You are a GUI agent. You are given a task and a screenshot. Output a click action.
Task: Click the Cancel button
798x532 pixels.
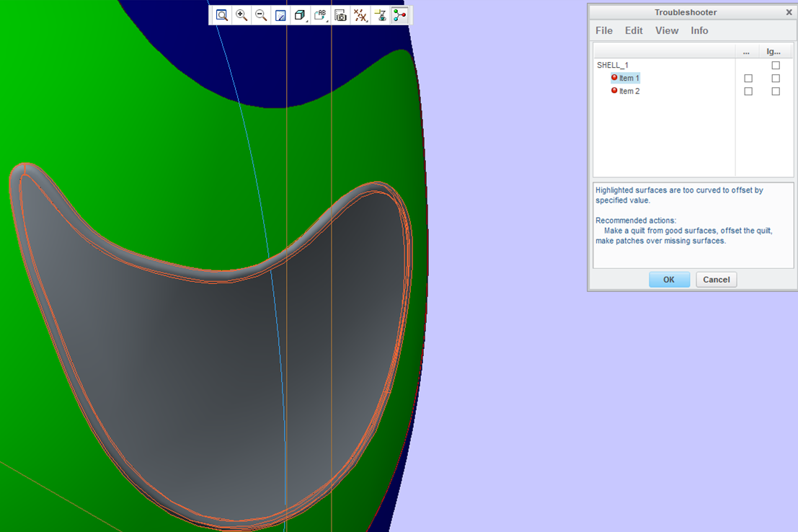pyautogui.click(x=716, y=280)
